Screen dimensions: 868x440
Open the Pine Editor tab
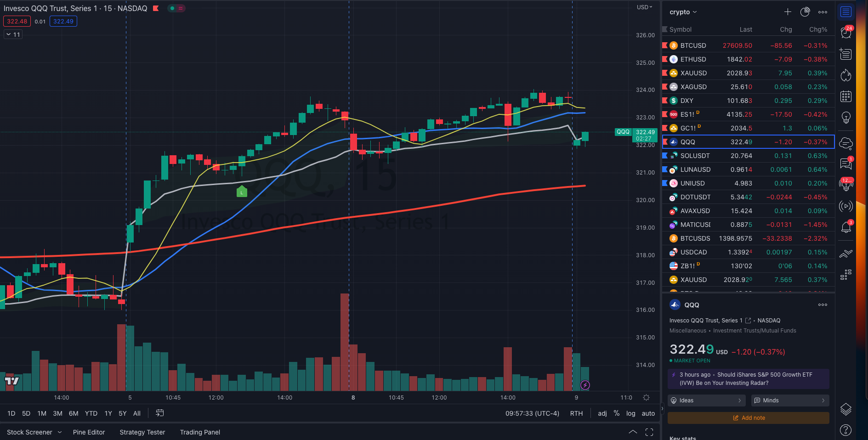tap(89, 432)
